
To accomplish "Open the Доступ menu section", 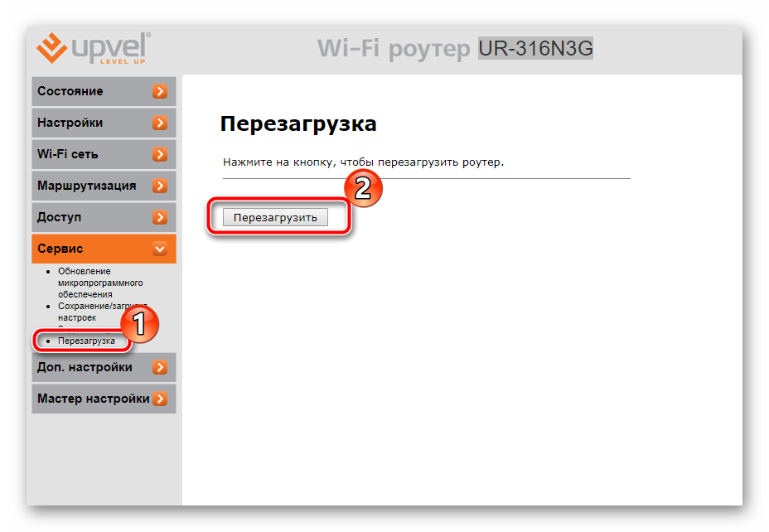I will [104, 217].
